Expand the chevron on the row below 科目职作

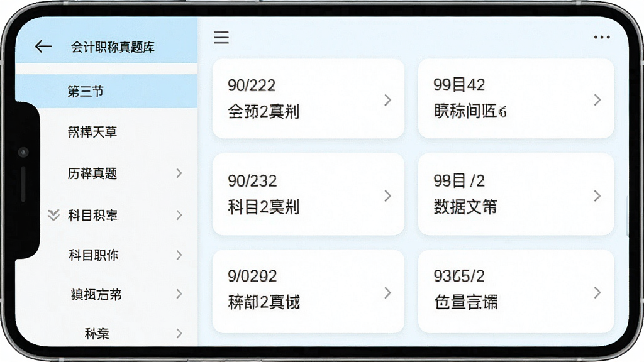(179, 294)
